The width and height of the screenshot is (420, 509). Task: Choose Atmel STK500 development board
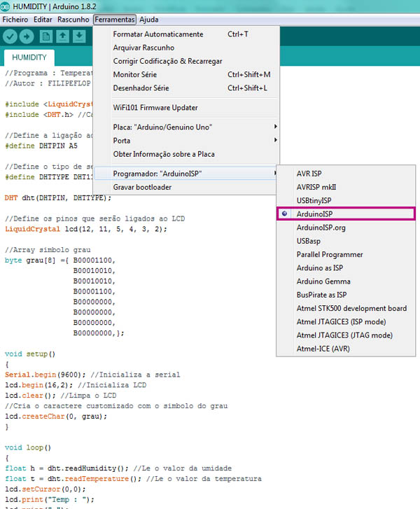(x=346, y=308)
